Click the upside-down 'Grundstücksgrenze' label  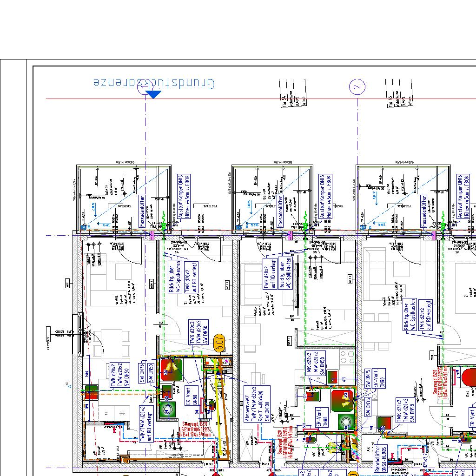tap(153, 83)
